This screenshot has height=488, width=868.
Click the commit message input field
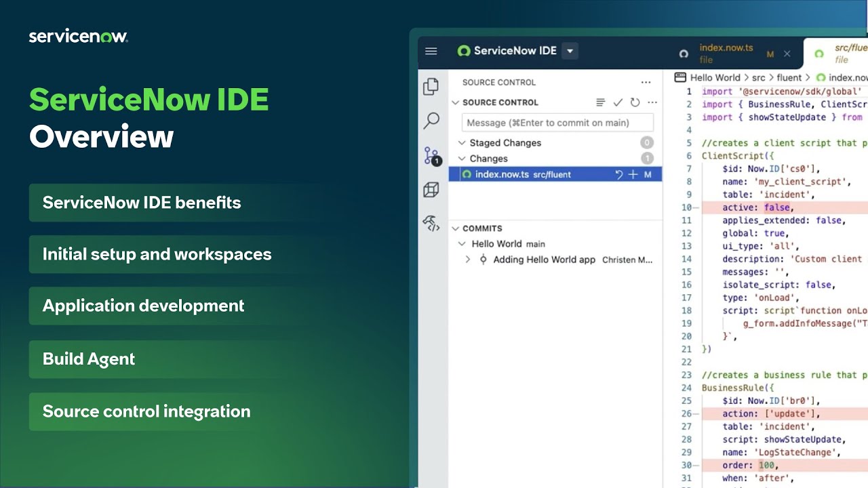tap(556, 123)
